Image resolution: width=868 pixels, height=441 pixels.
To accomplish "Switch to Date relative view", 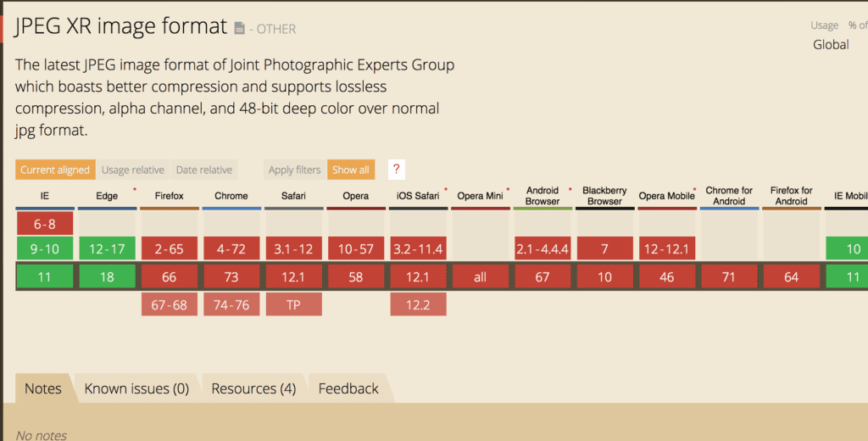I will (203, 170).
